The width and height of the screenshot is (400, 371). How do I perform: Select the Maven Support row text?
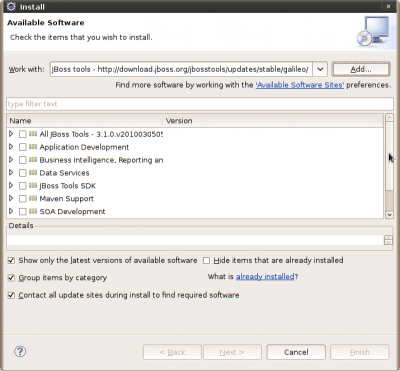pos(66,199)
